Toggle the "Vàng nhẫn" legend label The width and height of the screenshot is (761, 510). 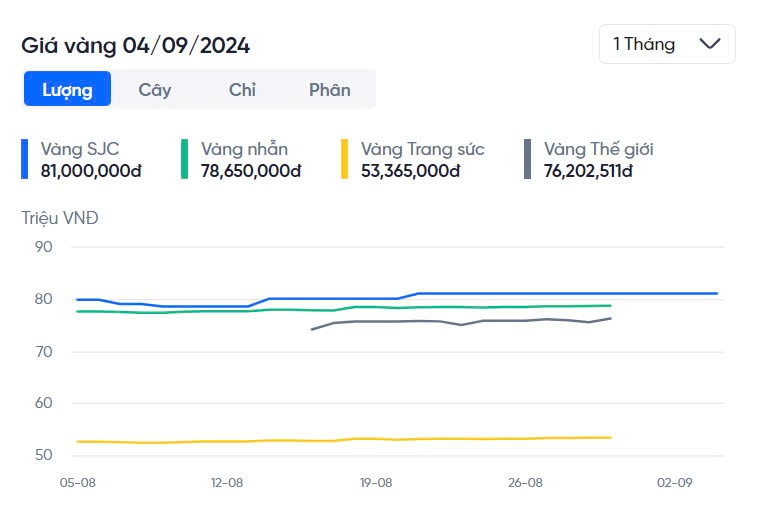(x=244, y=149)
